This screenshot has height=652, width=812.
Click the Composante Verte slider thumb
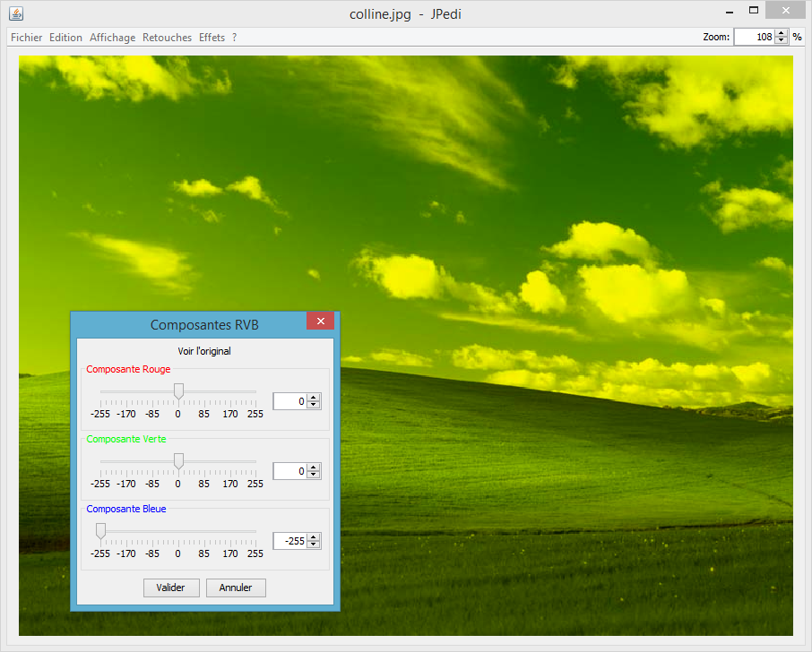178,461
